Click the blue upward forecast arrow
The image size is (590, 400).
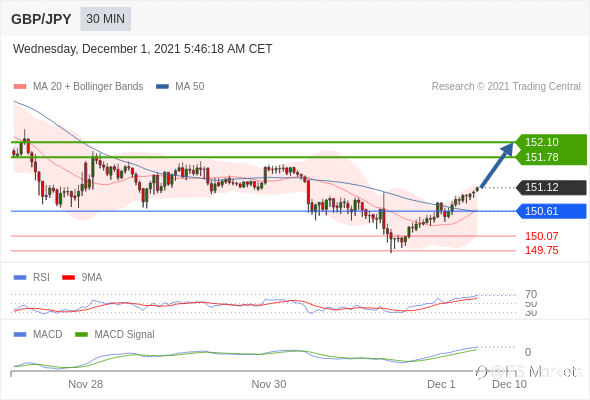point(497,165)
